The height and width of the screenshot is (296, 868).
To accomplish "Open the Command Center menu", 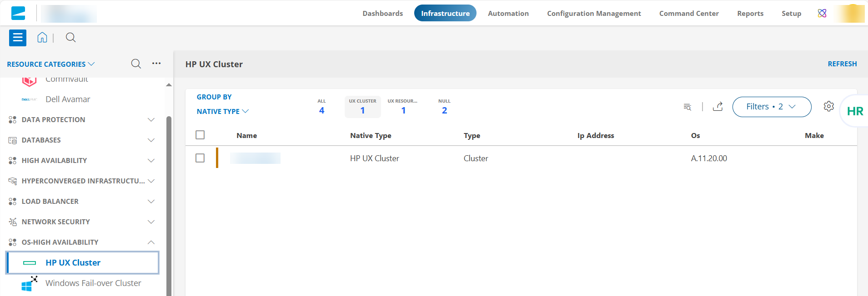I will (x=689, y=13).
